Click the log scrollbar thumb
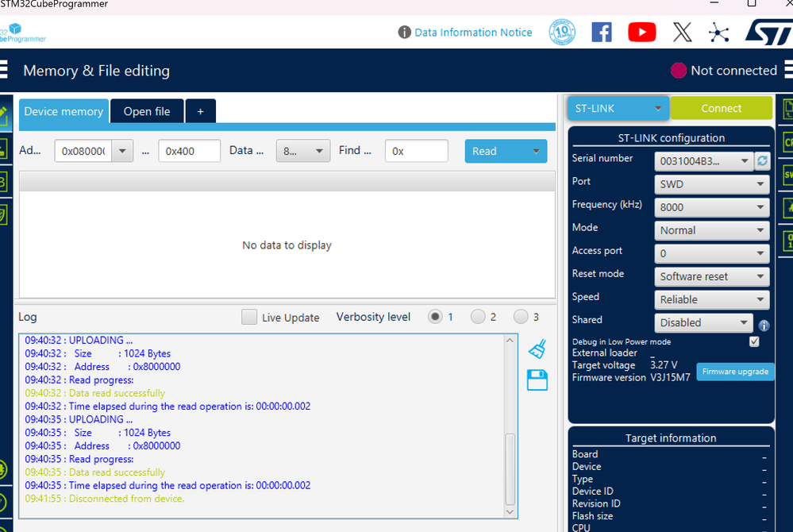The width and height of the screenshot is (793, 532). 510,469
